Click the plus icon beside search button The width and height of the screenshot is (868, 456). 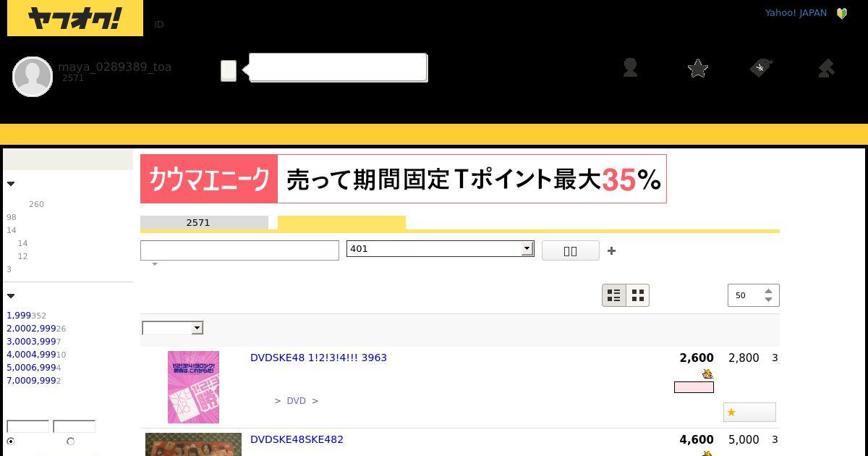pyautogui.click(x=611, y=250)
